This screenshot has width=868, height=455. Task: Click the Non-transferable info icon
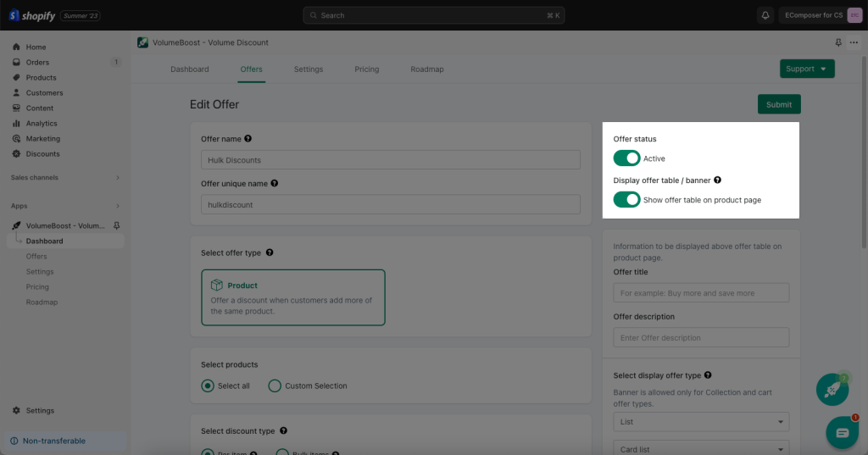point(14,441)
